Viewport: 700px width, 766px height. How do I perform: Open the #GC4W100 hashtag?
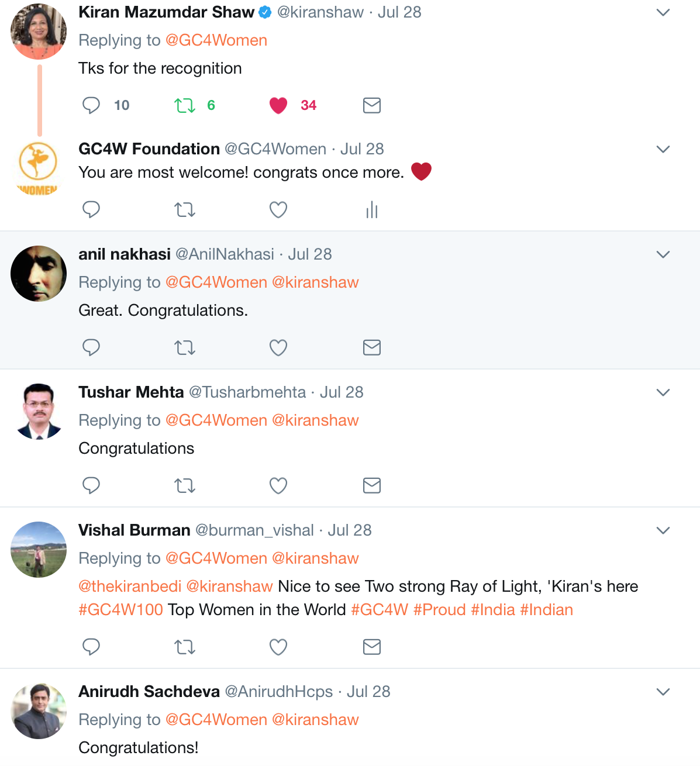[121, 609]
